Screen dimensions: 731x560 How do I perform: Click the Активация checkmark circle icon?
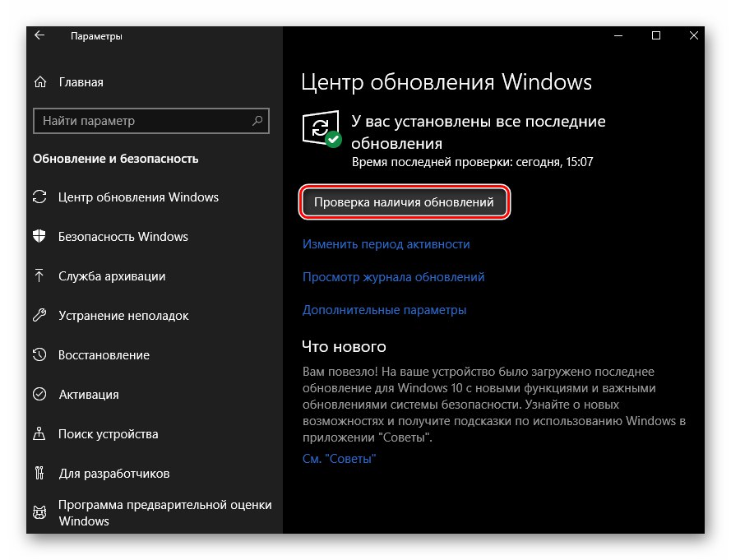pyautogui.click(x=39, y=395)
